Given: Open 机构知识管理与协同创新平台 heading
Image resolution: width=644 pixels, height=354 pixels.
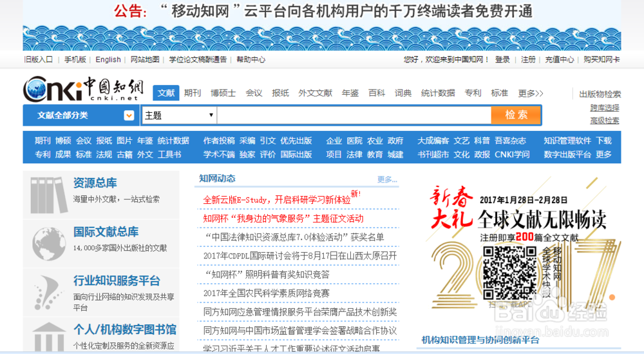Looking at the screenshot, I should (x=480, y=340).
